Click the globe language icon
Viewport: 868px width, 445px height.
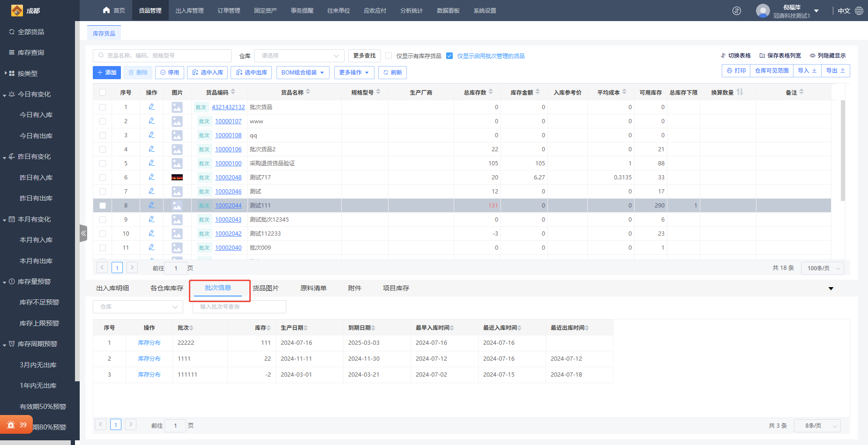point(859,11)
